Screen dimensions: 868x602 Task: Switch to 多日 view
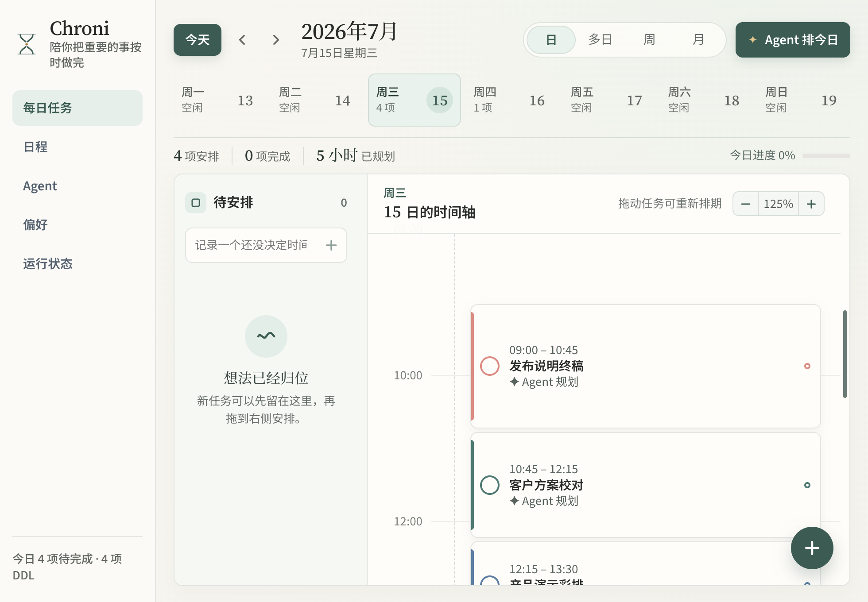[600, 40]
